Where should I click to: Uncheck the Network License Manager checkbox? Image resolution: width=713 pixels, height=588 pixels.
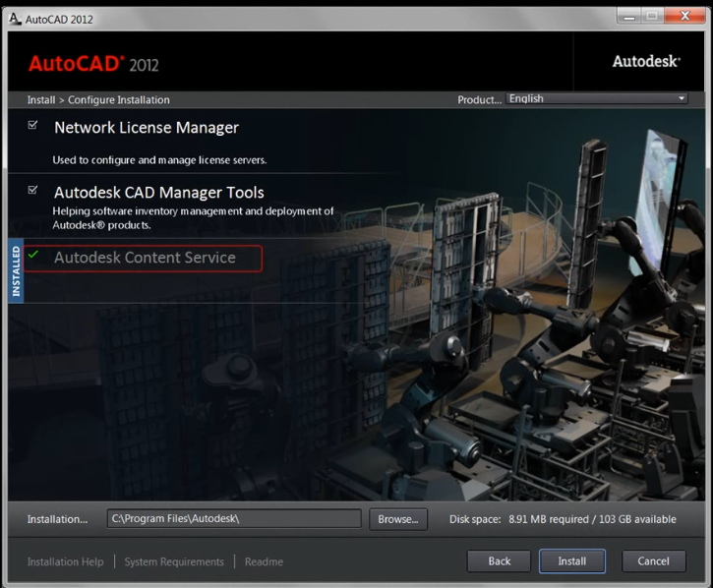click(x=32, y=125)
